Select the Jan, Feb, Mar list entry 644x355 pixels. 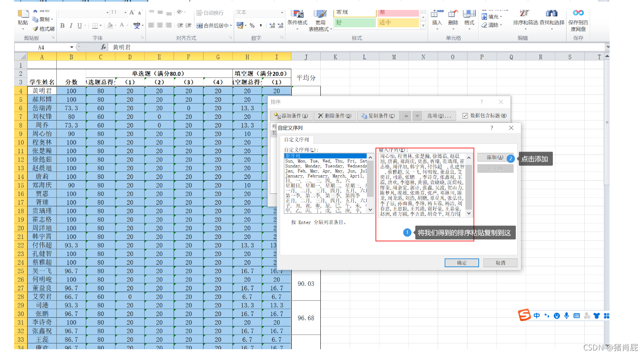tap(325, 171)
